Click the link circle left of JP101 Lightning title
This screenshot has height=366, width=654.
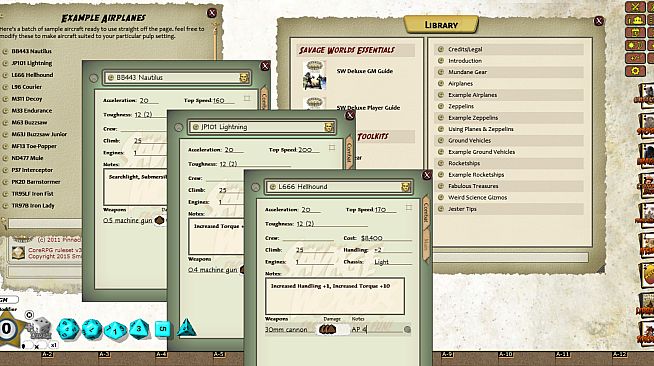pyautogui.click(x=179, y=127)
